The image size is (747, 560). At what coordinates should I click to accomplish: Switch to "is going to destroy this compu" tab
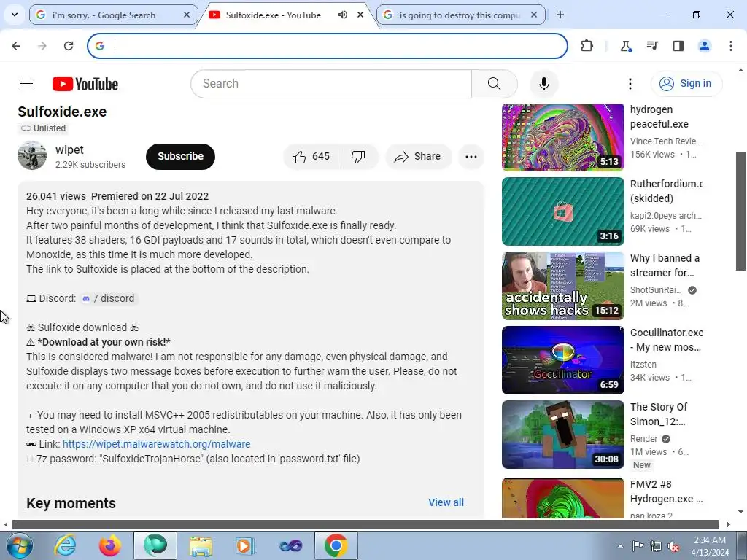click(460, 15)
